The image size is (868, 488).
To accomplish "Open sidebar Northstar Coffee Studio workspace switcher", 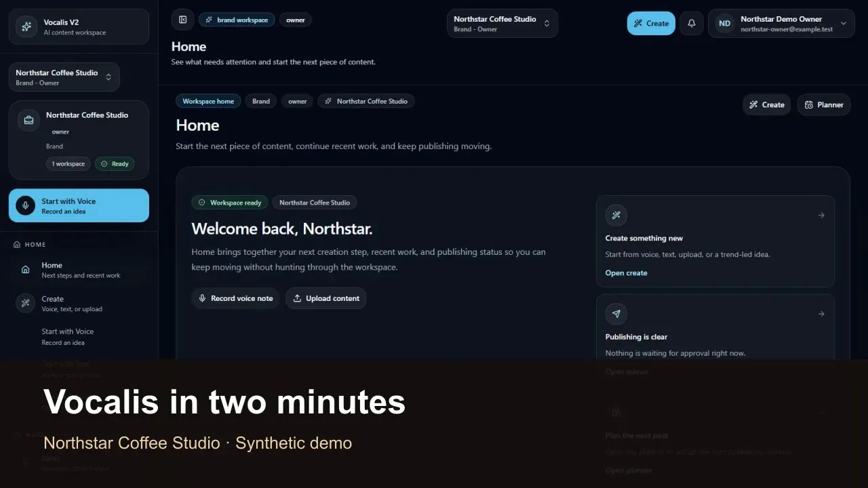I will (x=64, y=77).
